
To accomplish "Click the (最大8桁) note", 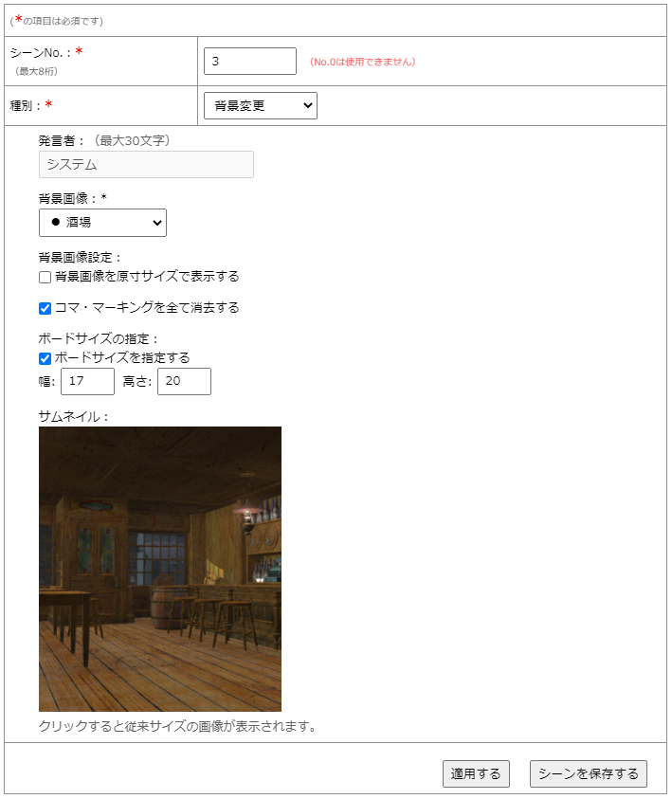I will click(36, 71).
